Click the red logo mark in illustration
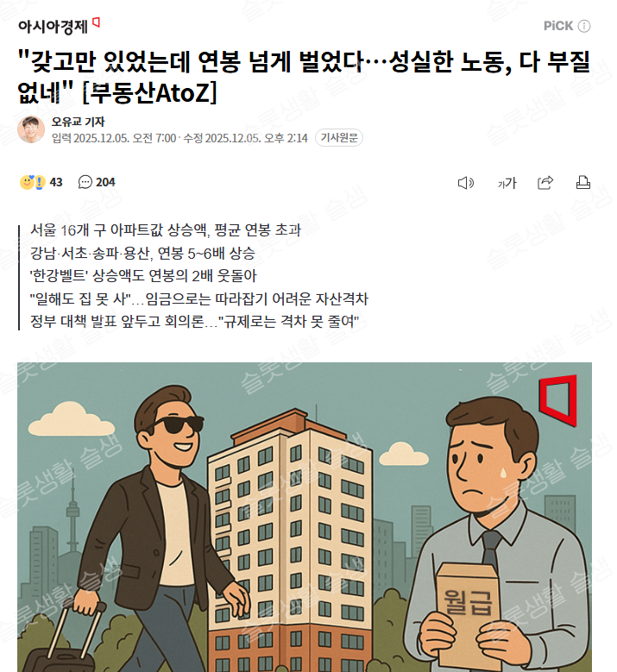Image resolution: width=617 pixels, height=672 pixels. tap(557, 400)
